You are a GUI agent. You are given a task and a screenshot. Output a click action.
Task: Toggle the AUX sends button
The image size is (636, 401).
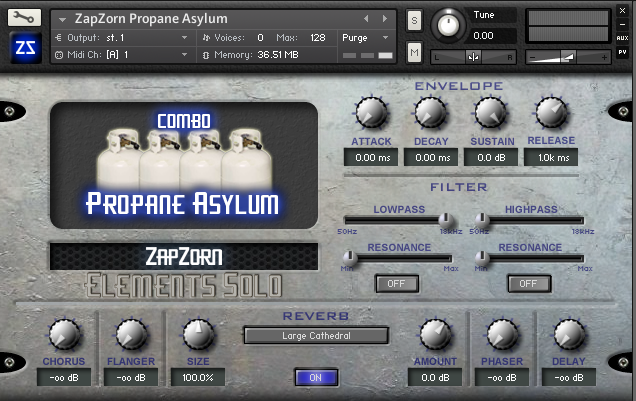[622, 38]
